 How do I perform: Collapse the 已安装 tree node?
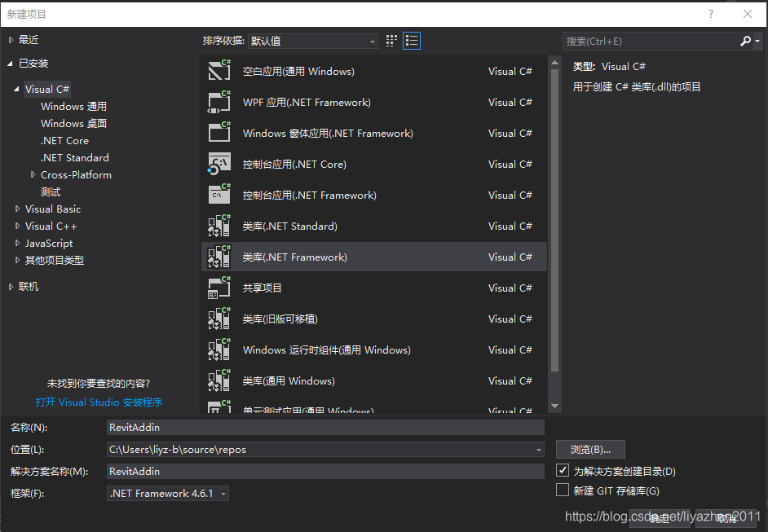pyautogui.click(x=11, y=64)
